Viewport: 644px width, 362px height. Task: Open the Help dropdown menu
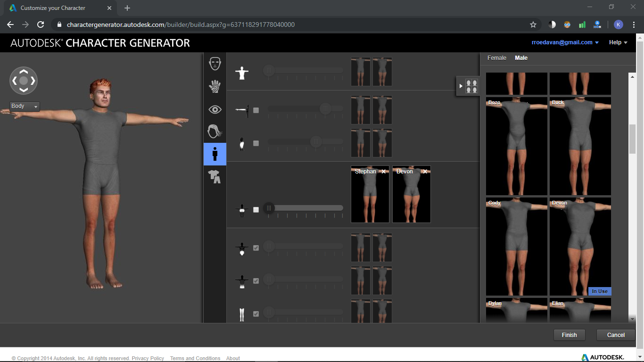[x=618, y=42]
